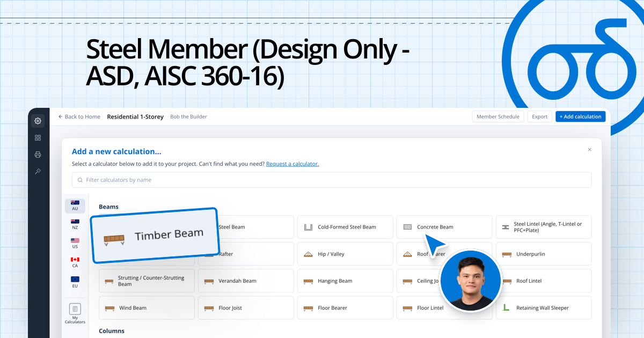Screen dimensions: 644x338
Task: Click the Hip / Valley roof icon
Action: [x=308, y=254]
